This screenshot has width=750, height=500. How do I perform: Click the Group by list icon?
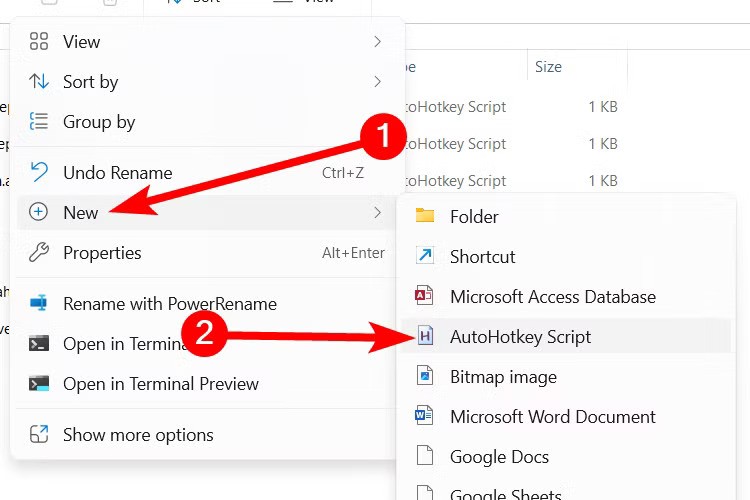pos(39,121)
